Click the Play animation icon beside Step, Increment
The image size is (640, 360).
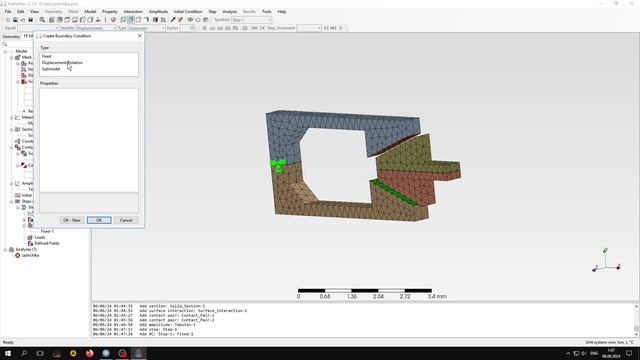[x=341, y=28]
